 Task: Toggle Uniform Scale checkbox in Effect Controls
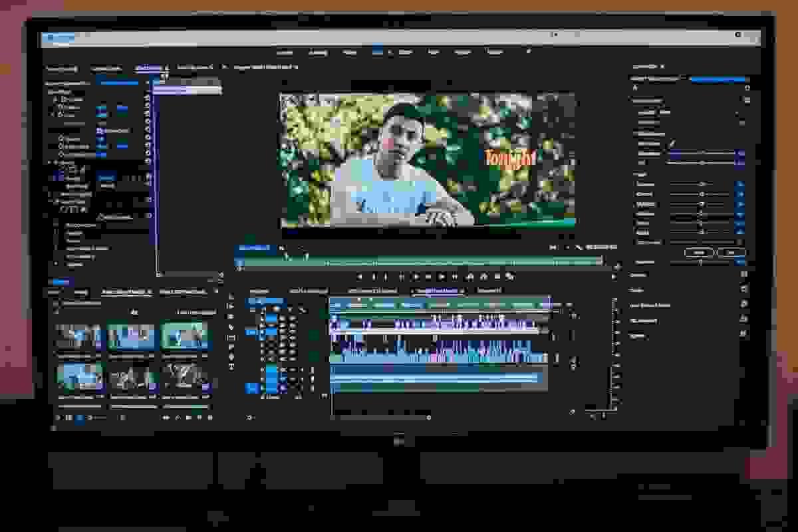(x=99, y=130)
